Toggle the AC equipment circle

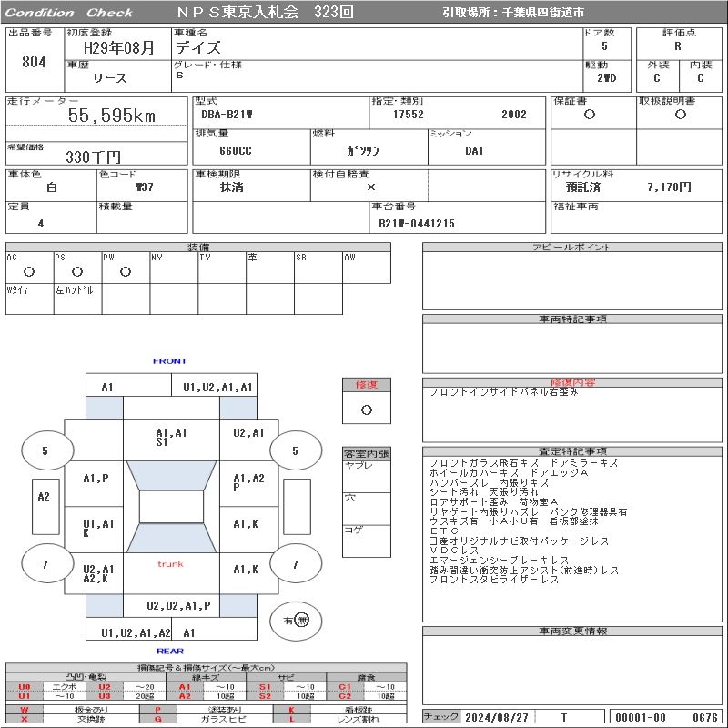click(29, 271)
